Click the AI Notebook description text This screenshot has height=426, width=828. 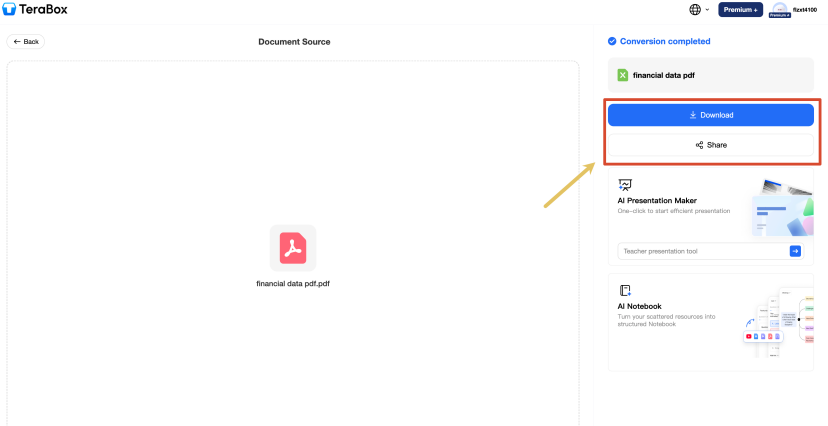[x=666, y=320]
